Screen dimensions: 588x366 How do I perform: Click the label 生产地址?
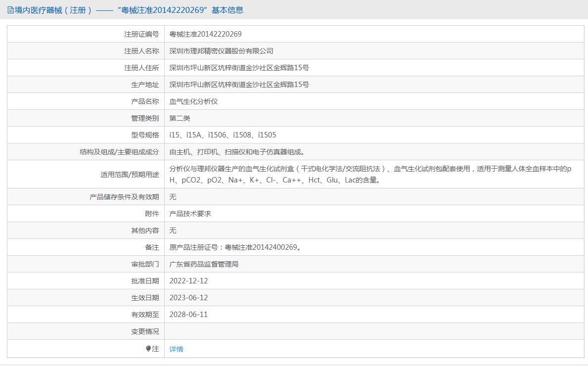[x=145, y=85]
